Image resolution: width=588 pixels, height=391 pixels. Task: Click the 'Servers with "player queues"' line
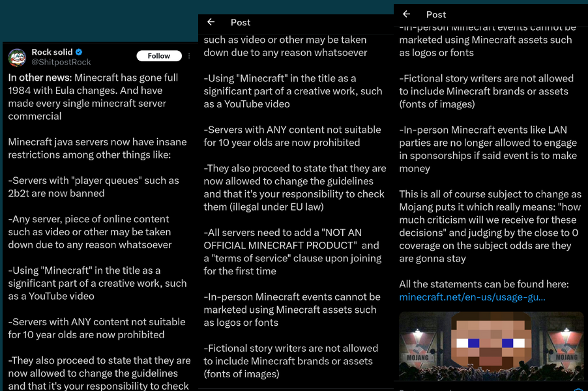click(x=94, y=187)
